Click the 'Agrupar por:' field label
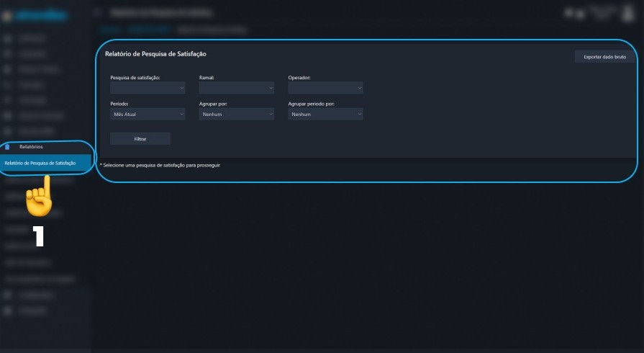The image size is (644, 353). [x=213, y=104]
